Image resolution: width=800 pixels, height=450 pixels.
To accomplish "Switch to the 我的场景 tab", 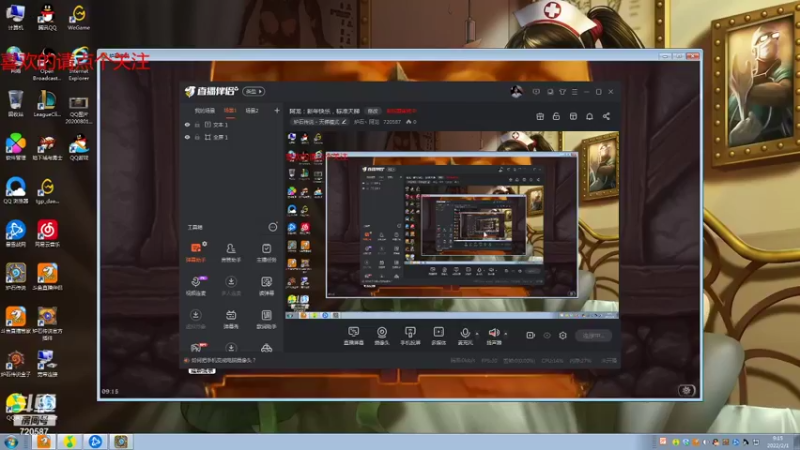I will (x=205, y=111).
